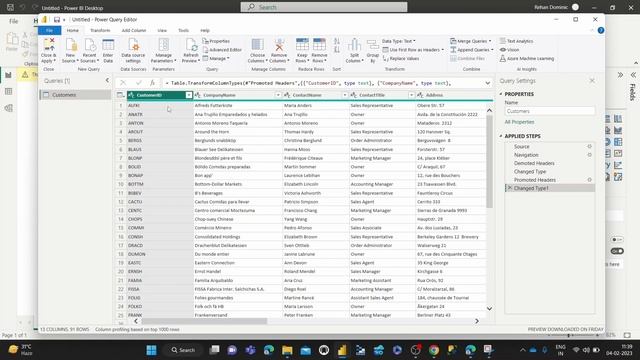Click Replace Values in Transform group
The height and width of the screenshot is (360, 640).
pyautogui.click(x=401, y=59)
